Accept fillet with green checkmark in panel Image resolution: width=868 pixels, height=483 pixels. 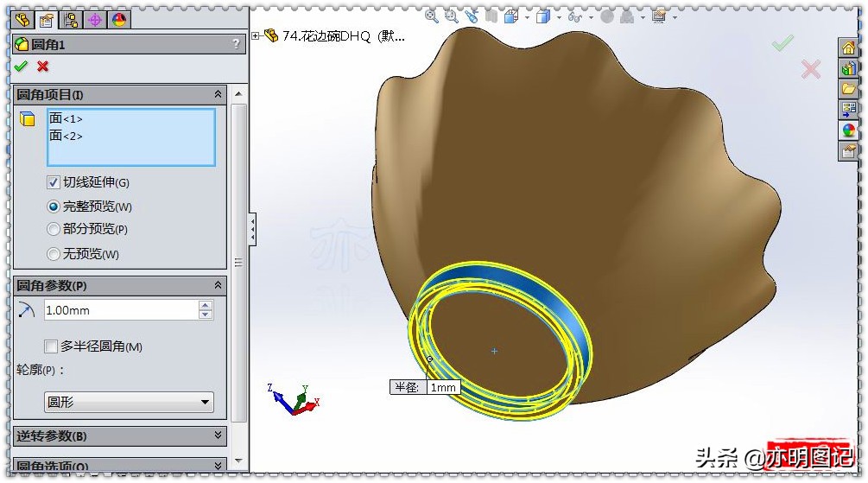[x=21, y=67]
